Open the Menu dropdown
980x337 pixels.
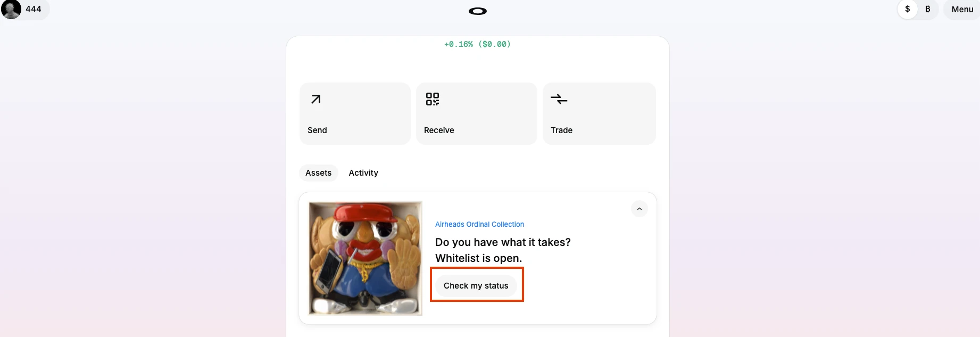[x=962, y=10]
